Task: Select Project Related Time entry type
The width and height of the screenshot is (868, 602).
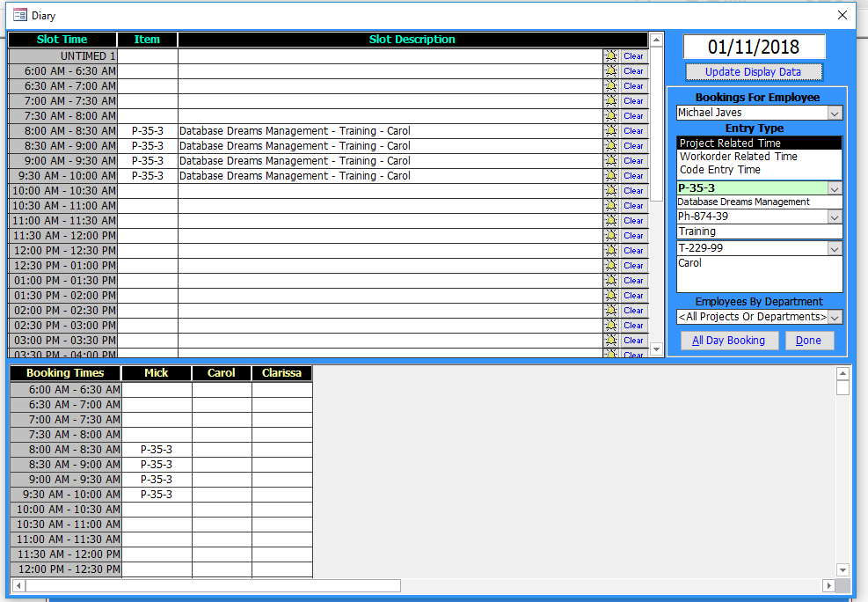Action: point(759,143)
